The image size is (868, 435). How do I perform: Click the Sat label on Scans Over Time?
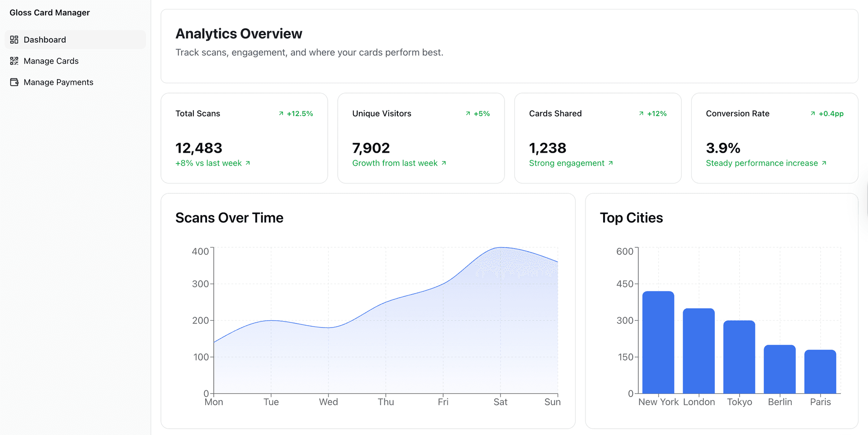tap(500, 402)
